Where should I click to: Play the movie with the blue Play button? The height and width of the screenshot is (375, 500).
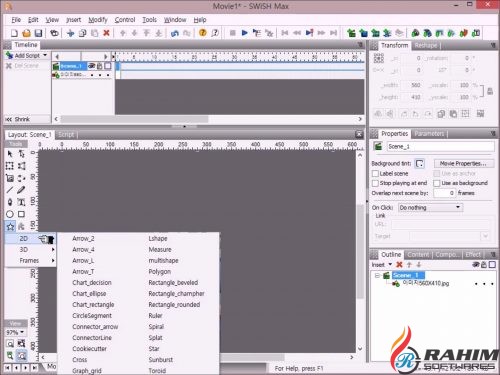(244, 33)
